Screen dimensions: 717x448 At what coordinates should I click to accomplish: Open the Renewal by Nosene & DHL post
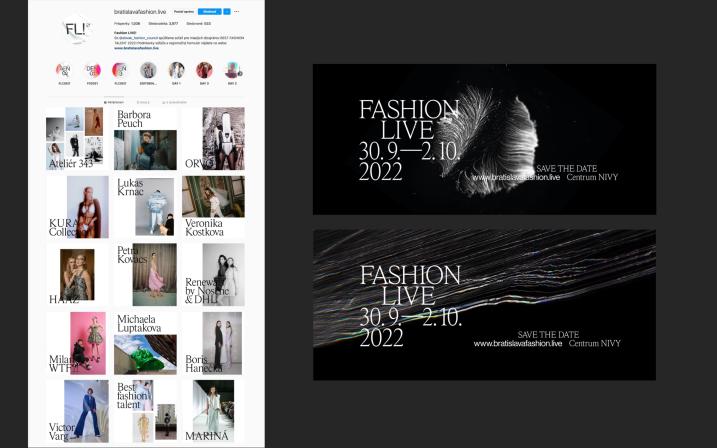(213, 274)
